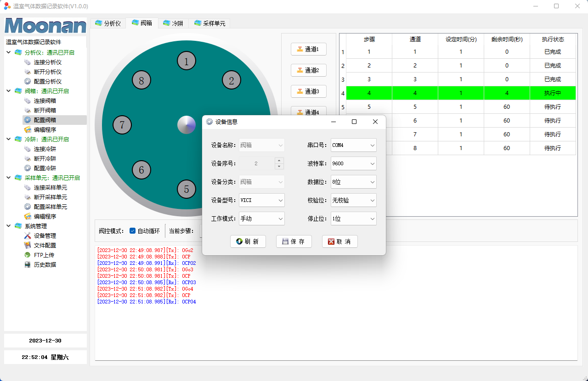
Task: Maximize the 设备信息 dialog
Action: pyautogui.click(x=354, y=122)
